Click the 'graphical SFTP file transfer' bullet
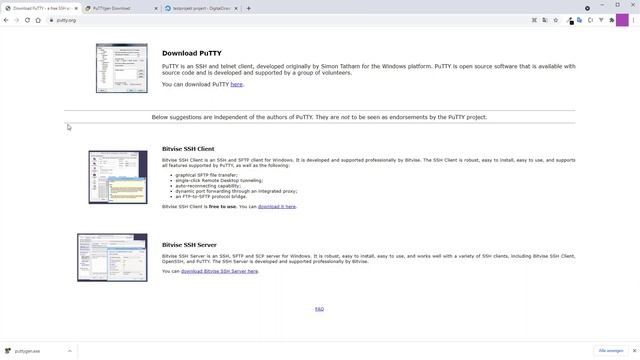Viewport: 640px width, 360px height. click(x=207, y=175)
